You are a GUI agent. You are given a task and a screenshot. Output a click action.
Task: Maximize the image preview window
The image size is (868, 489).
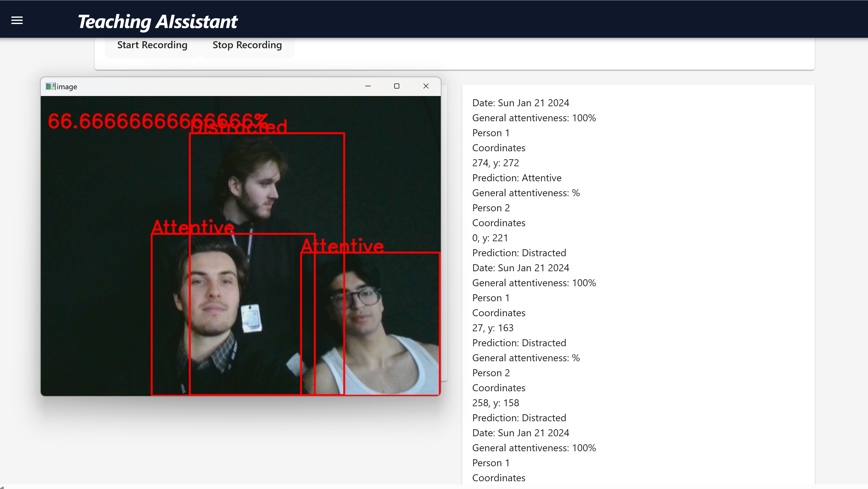[x=396, y=86]
